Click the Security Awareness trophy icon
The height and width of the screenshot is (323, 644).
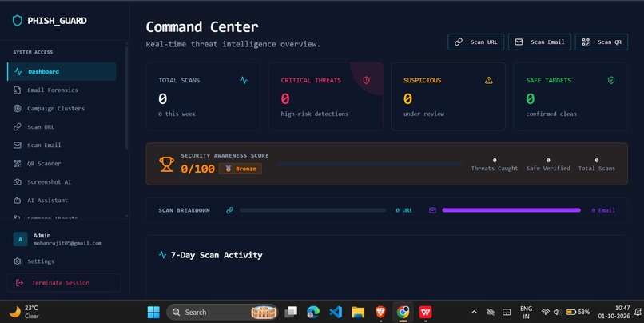coord(166,164)
